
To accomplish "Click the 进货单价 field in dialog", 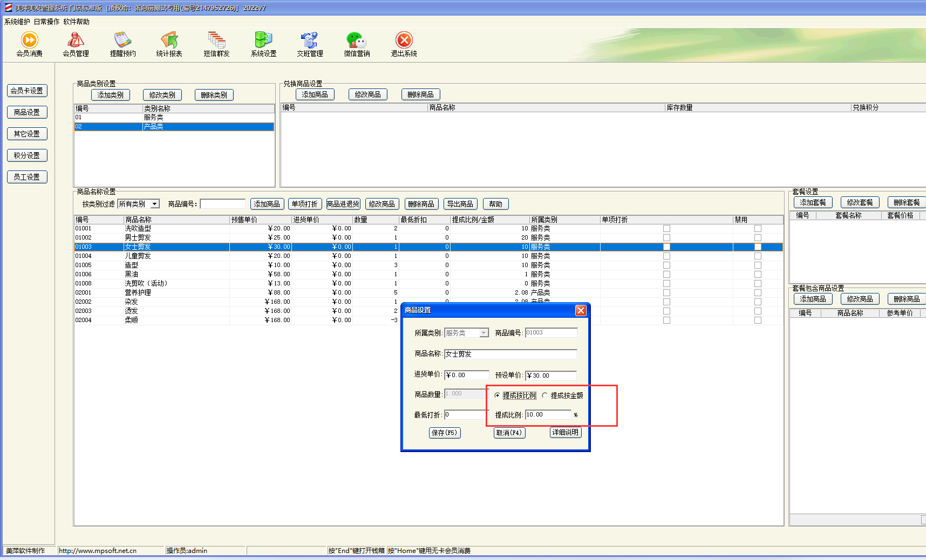I will [x=467, y=375].
